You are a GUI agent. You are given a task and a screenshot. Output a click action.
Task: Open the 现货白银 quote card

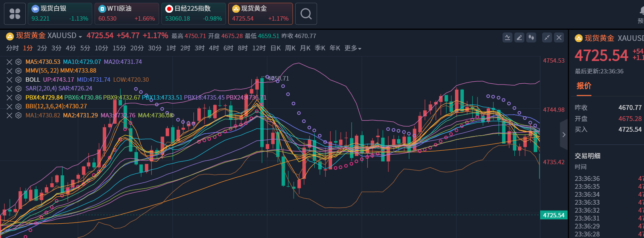click(x=60, y=14)
